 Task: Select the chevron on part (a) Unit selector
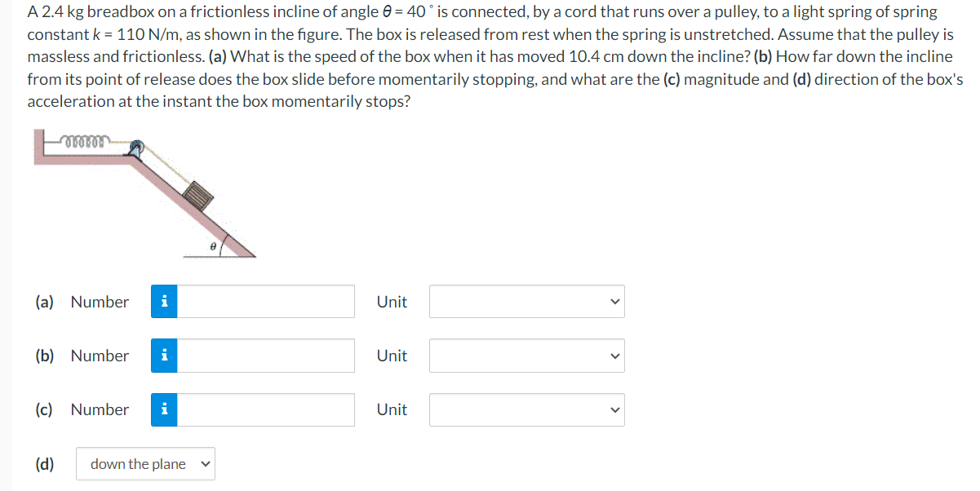[614, 301]
